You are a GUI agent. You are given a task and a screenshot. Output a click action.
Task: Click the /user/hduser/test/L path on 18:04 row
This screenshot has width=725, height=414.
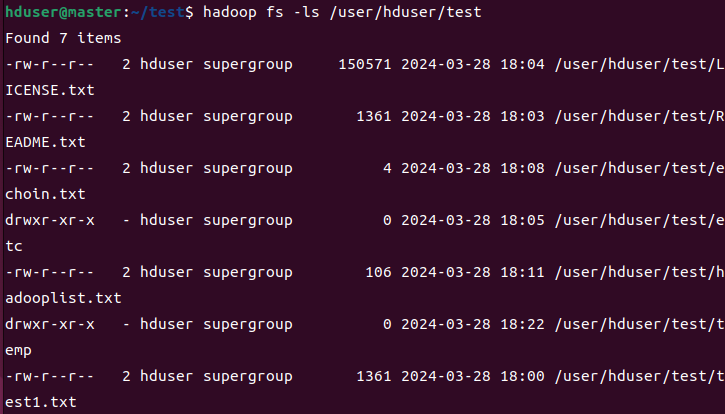639,64
